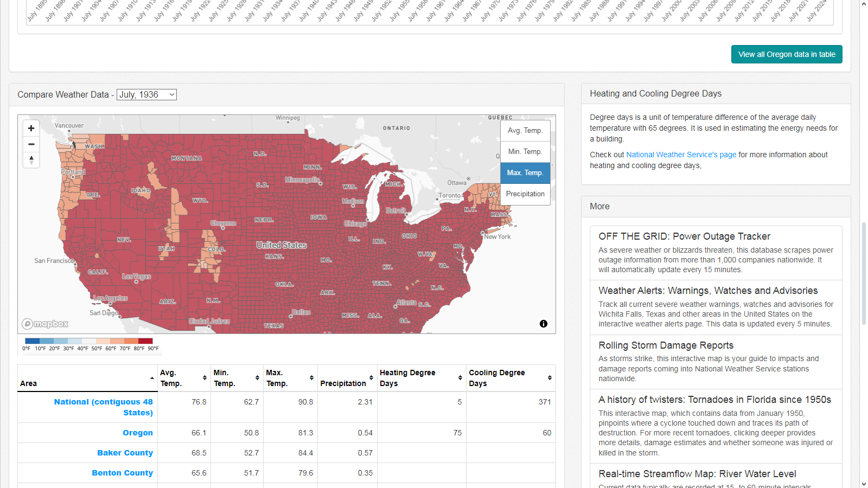Click View all Oregon data in table
Viewport: 868px width, 488px height.
tap(786, 54)
